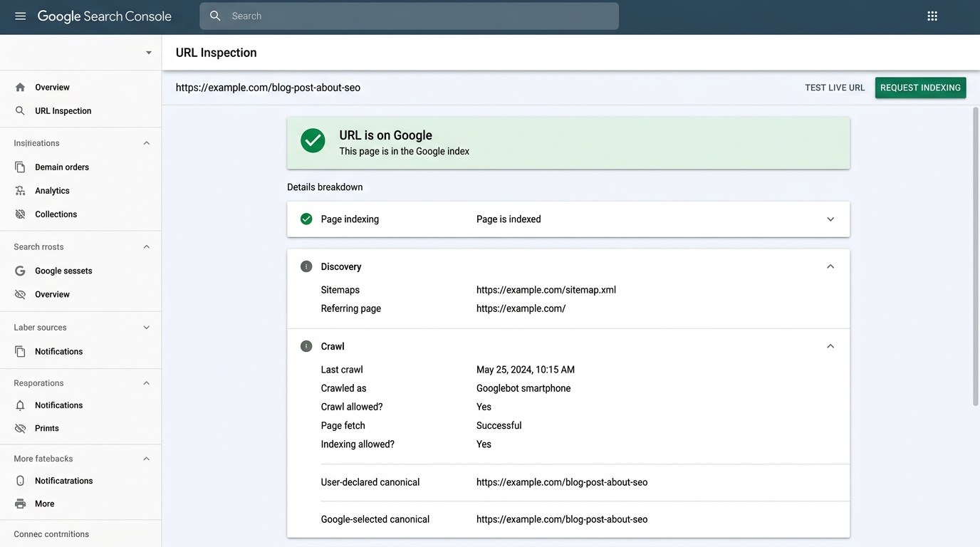Click the Analytics sidebar icon
Viewport: 980px width, 547px height.
point(20,190)
